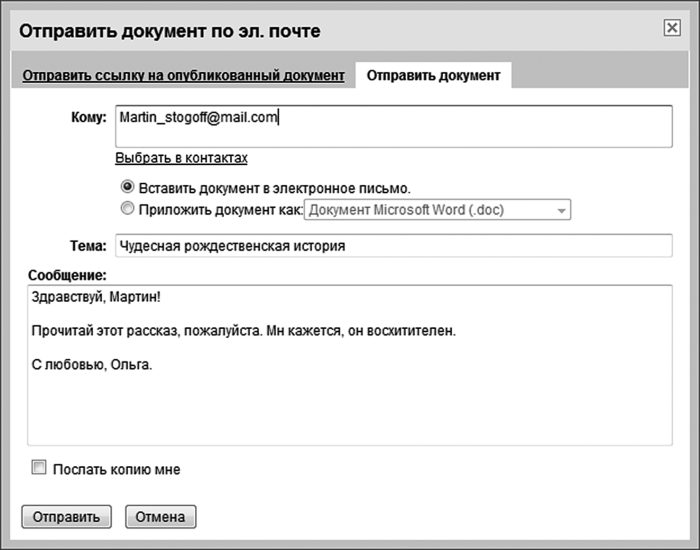The width and height of the screenshot is (700, 550).
Task: Choose 'Приложить документ как' radio option
Action: (127, 210)
